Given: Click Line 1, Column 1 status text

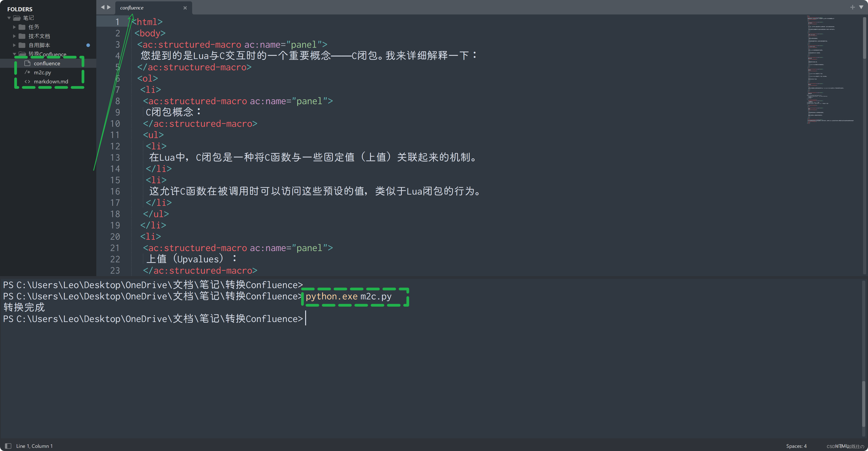Looking at the screenshot, I should [34, 446].
